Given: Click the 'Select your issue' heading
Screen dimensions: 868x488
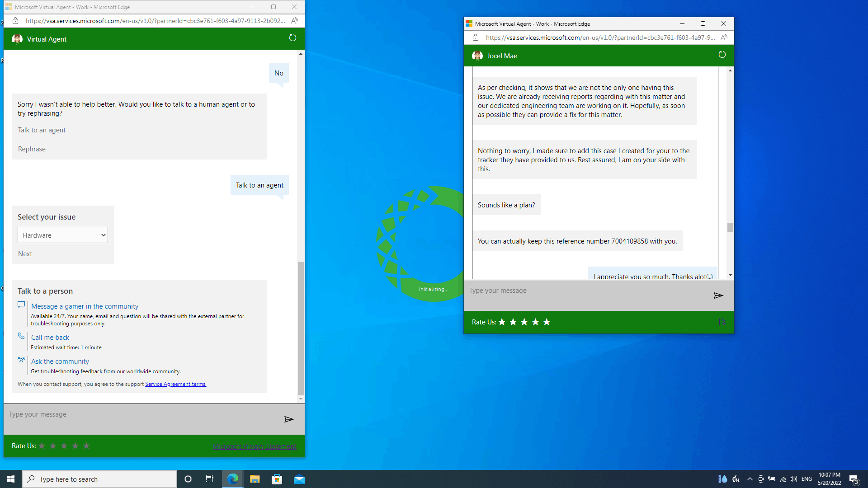Looking at the screenshot, I should pos(47,217).
